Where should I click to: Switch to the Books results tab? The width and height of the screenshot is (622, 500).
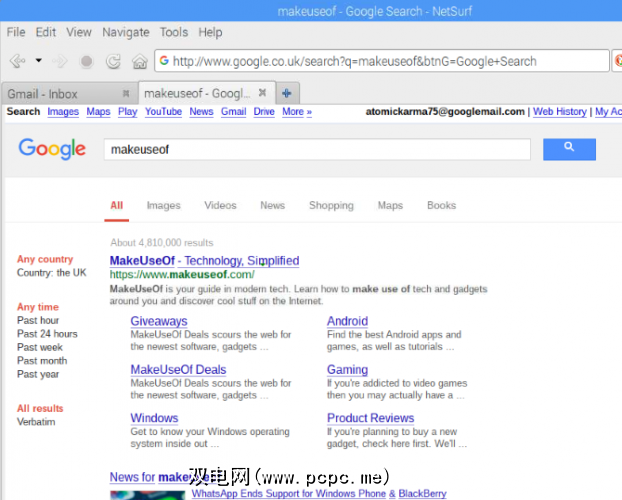point(442,206)
